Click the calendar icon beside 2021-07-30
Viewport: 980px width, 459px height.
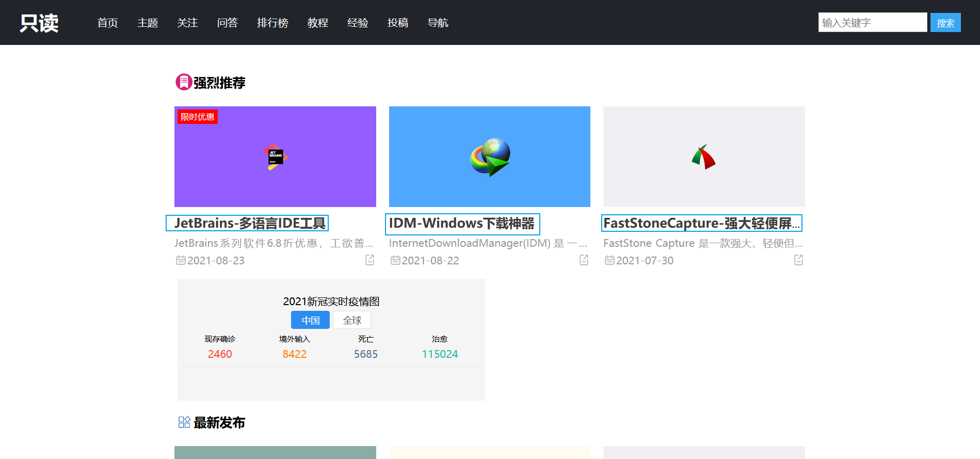coord(609,260)
